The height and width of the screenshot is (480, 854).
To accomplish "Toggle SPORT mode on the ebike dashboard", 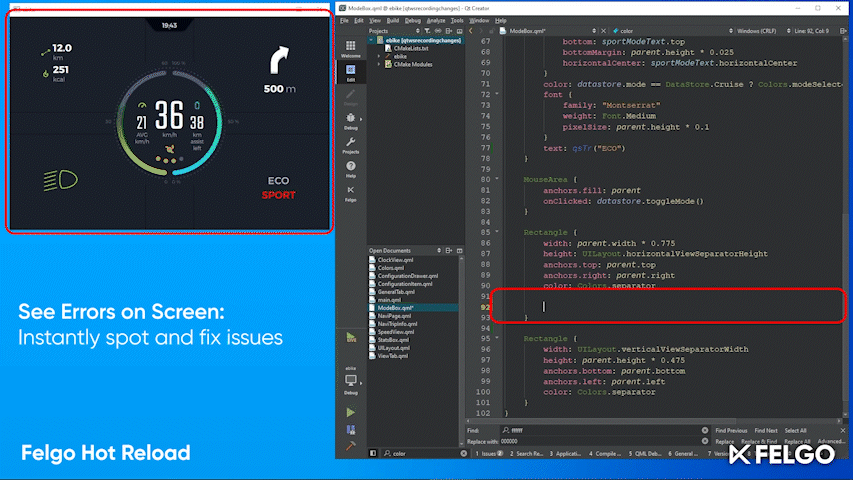I will (278, 195).
